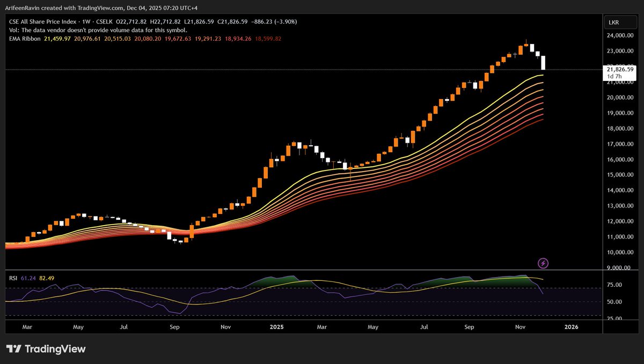This screenshot has height=364, width=644.
Task: Click the 20,000.00 price axis label
Action: click(620, 98)
